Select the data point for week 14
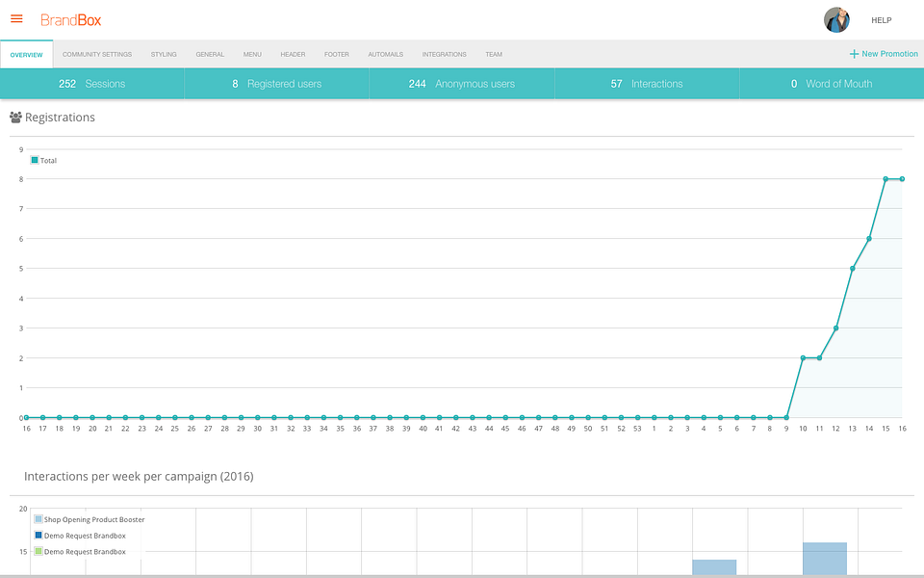 coord(868,239)
